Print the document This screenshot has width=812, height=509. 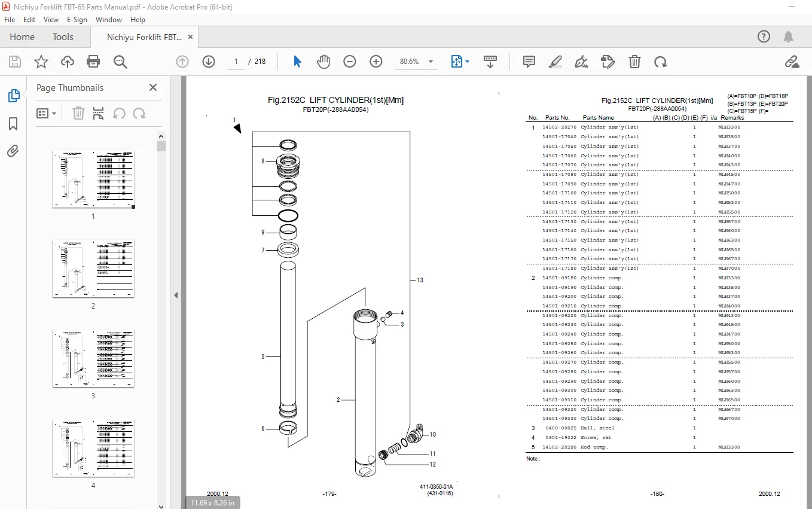(x=93, y=62)
